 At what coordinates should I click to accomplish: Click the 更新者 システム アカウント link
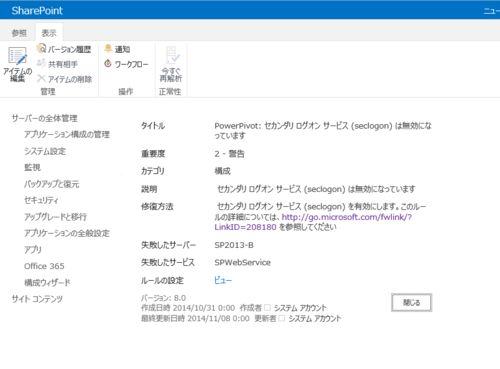315,319
